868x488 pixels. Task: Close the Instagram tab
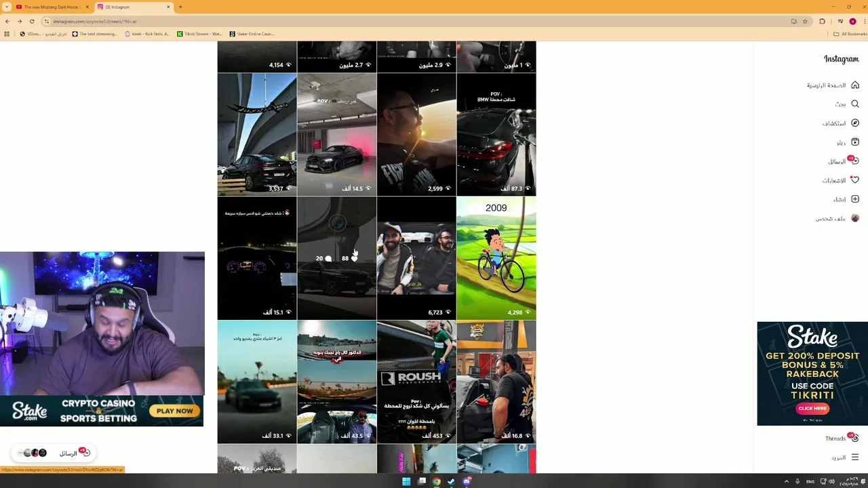tap(168, 7)
